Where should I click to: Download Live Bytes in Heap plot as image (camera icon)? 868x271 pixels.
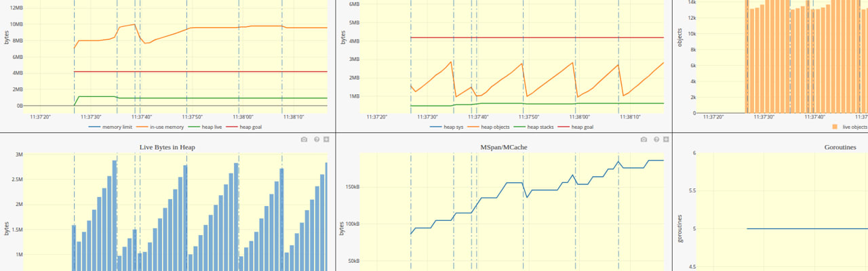[304, 140]
